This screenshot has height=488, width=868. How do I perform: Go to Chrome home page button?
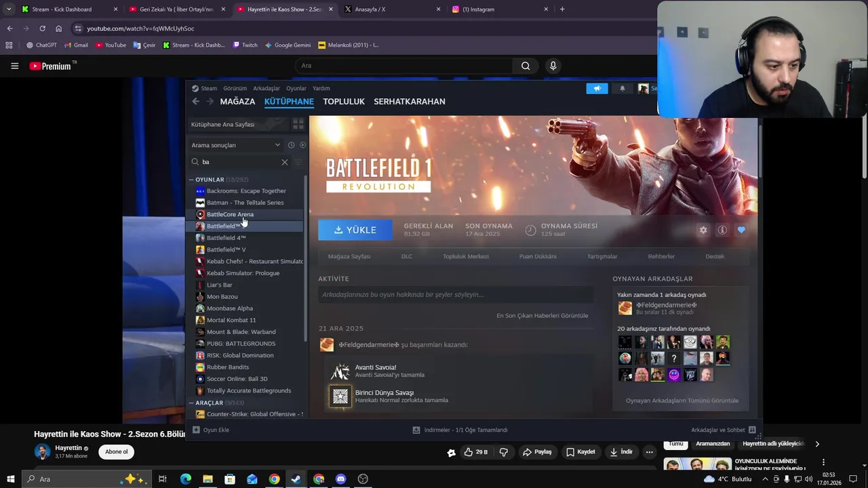(58, 28)
